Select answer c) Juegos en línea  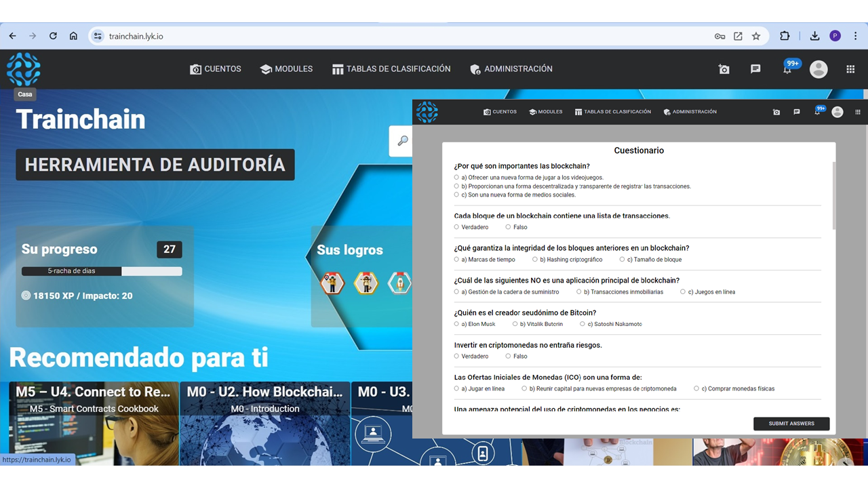point(683,292)
